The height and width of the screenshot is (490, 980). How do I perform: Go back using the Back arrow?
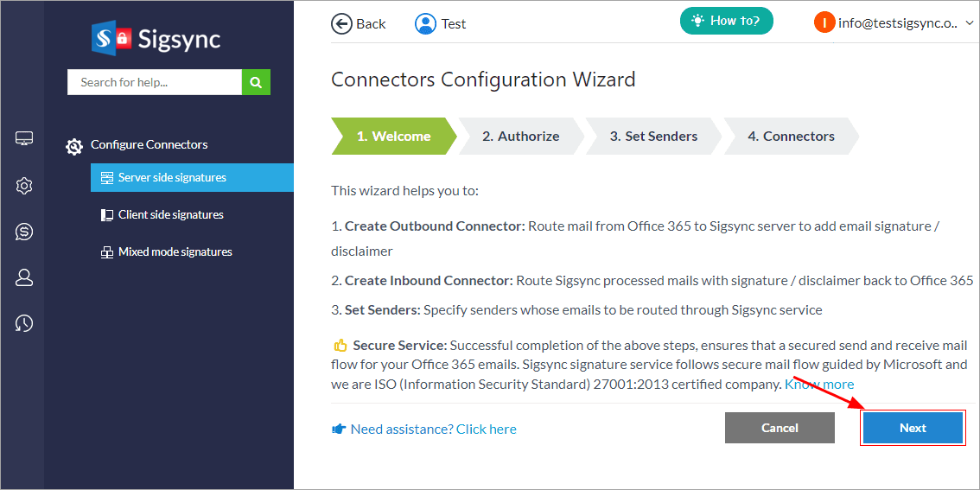pyautogui.click(x=359, y=23)
